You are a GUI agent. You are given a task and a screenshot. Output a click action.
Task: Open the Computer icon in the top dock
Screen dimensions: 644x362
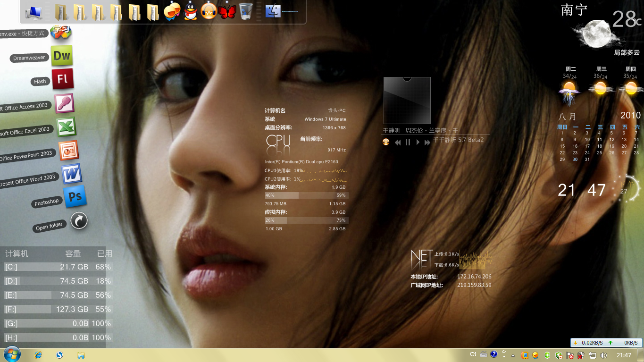(33, 12)
